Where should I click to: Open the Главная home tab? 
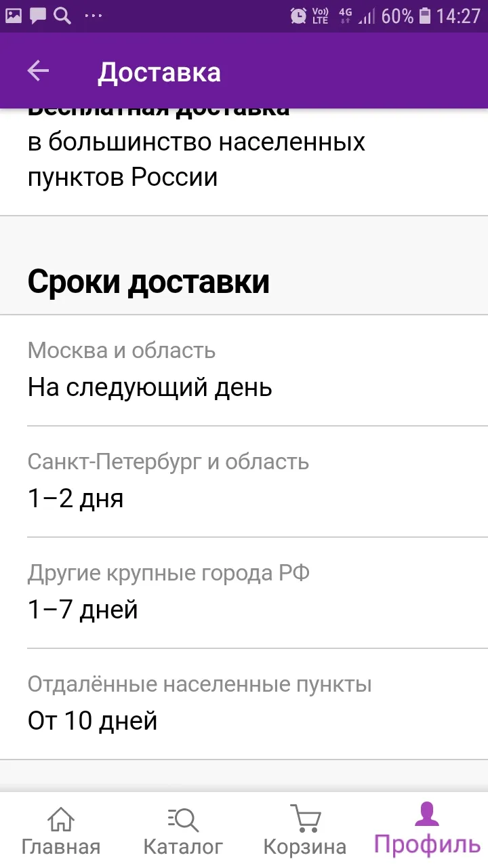pos(61,831)
